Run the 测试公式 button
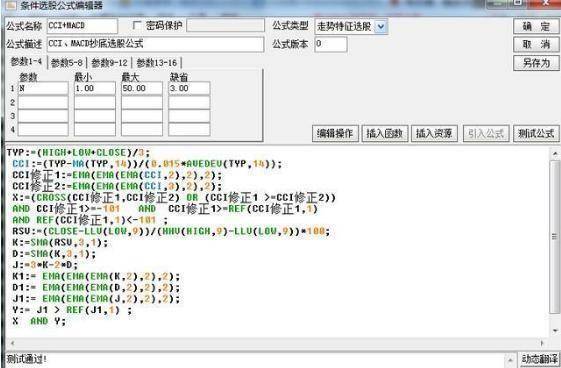Viewport: 561px width, 368px height. click(536, 134)
